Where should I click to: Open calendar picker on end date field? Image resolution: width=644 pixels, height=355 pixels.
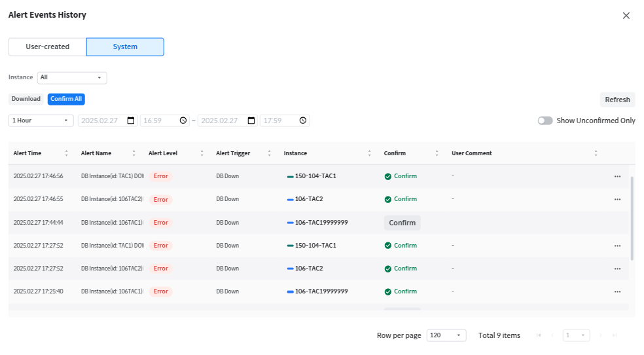tap(251, 121)
